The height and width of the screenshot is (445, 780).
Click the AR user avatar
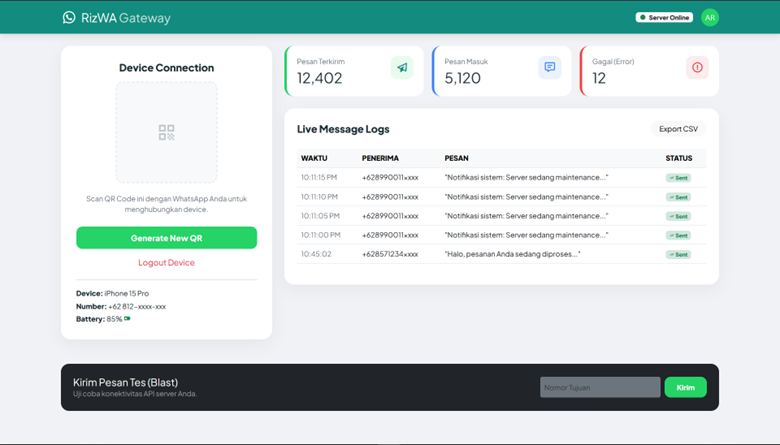(x=709, y=17)
